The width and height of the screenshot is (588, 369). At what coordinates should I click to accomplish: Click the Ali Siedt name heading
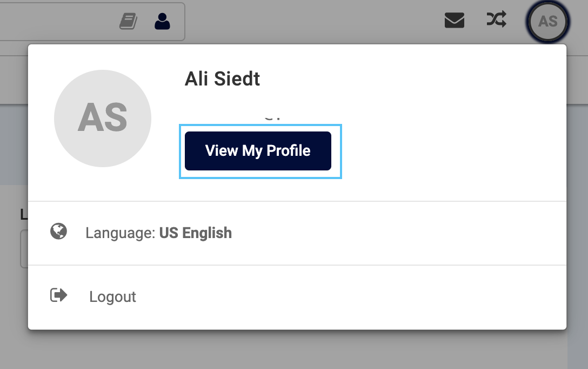[x=222, y=79]
